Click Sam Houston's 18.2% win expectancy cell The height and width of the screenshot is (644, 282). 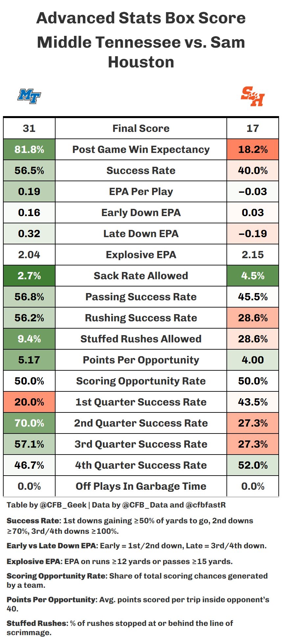tap(253, 149)
